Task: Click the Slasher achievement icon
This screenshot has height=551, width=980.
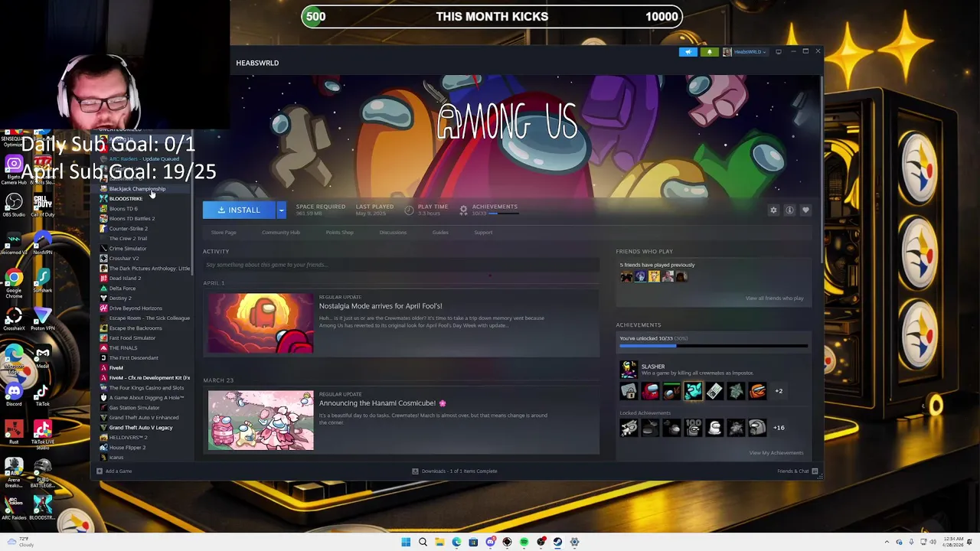Action: click(x=629, y=370)
